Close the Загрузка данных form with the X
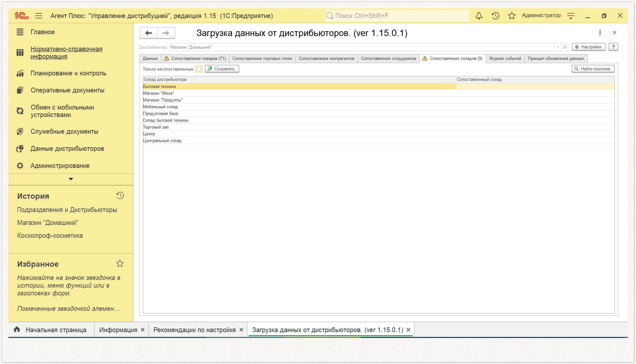This screenshot has height=364, width=636. (x=614, y=33)
